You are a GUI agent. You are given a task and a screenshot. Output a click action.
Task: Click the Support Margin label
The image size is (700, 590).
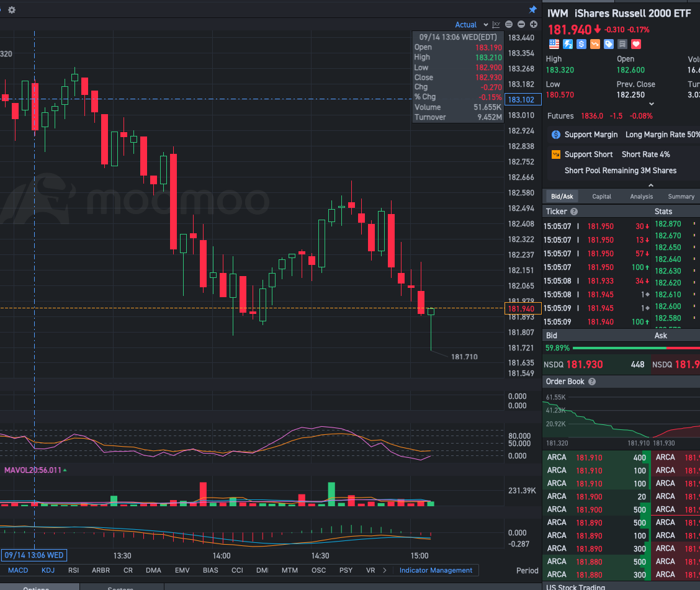[591, 135]
